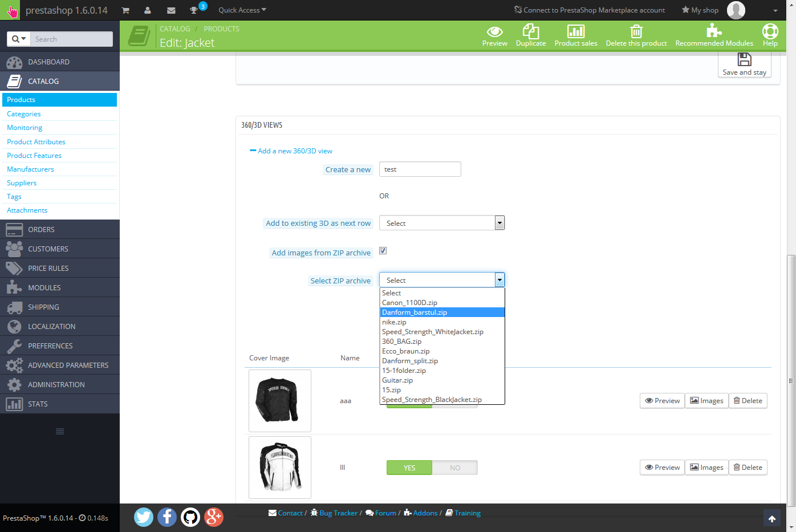Set YES toggle for the III row

point(409,468)
